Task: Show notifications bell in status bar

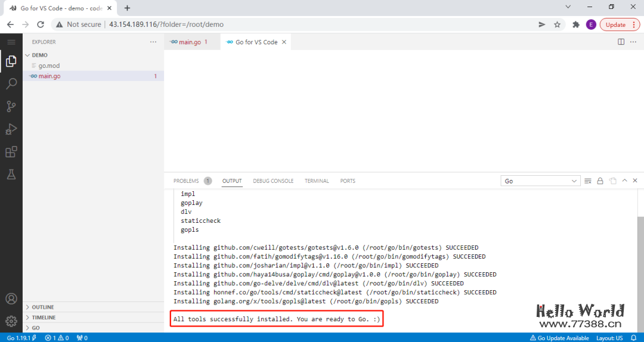Action: (633, 338)
